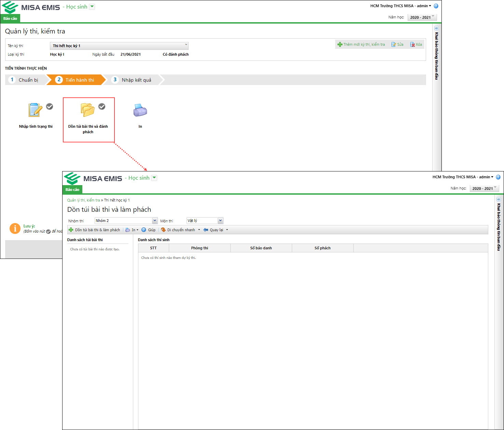The height and width of the screenshot is (430, 504).
Task: Click vertical Khai báo thông tin ban đầu in back window
Action: pos(436,56)
